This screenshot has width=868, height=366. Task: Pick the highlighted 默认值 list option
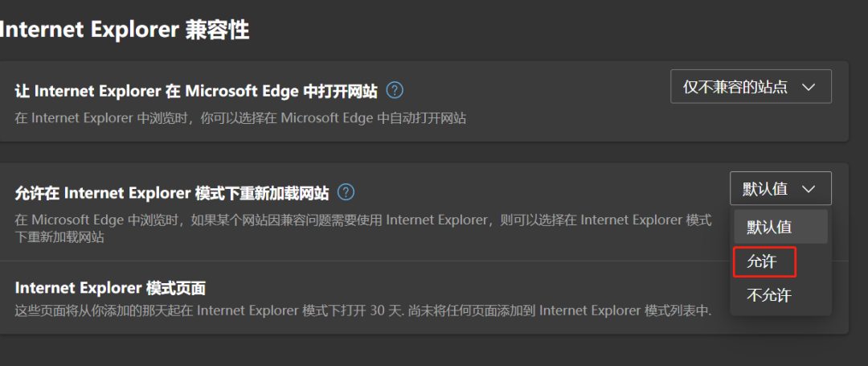780,227
